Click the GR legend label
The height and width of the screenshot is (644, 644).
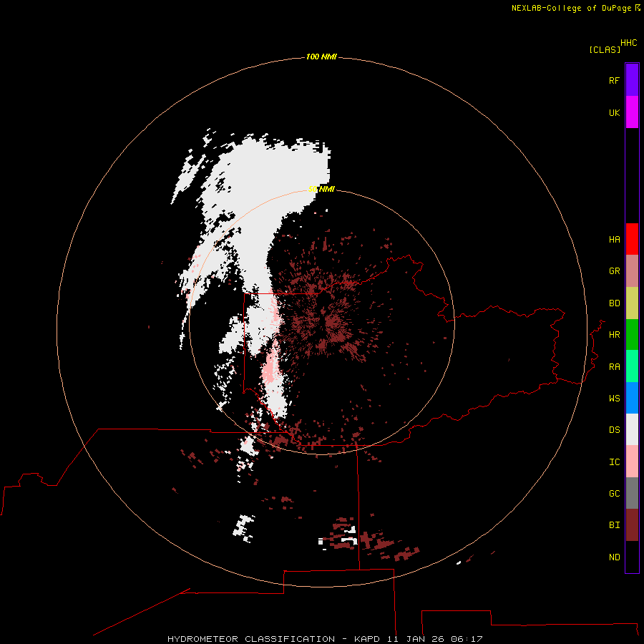tap(614, 271)
